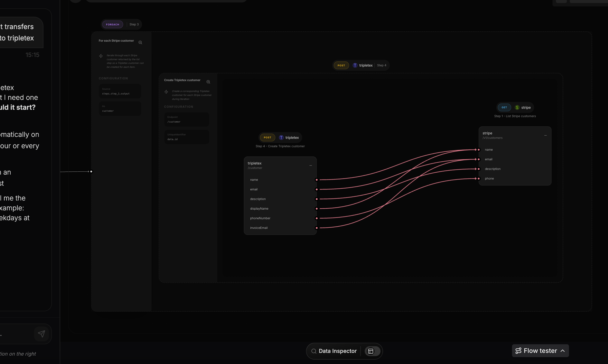Image resolution: width=608 pixels, height=364 pixels.
Task: Click the stripe email connector dot
Action: [x=479, y=159]
